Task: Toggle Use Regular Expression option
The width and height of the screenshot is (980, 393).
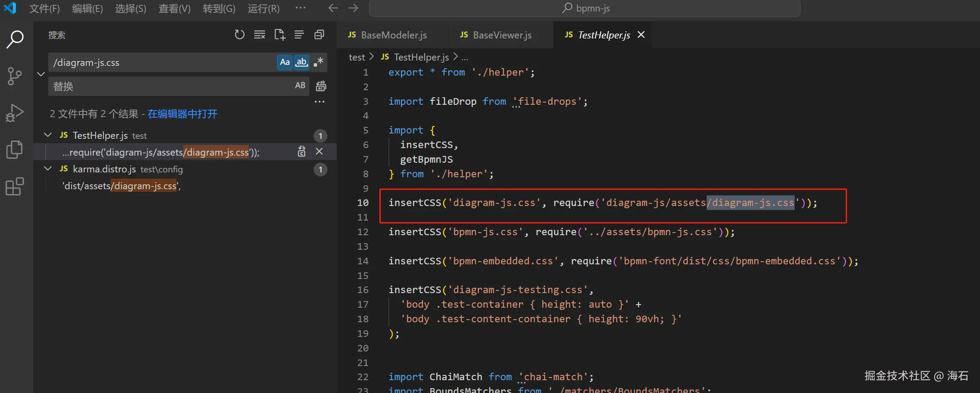Action: (319, 62)
